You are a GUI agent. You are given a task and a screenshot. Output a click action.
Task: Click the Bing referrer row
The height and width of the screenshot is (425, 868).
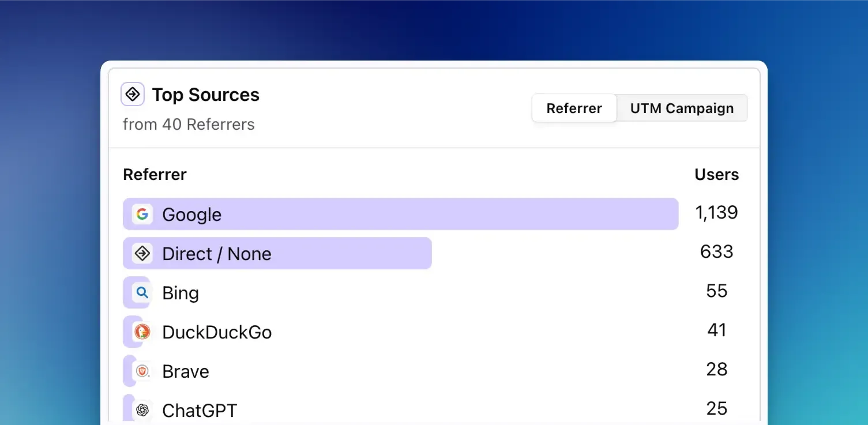[180, 292]
